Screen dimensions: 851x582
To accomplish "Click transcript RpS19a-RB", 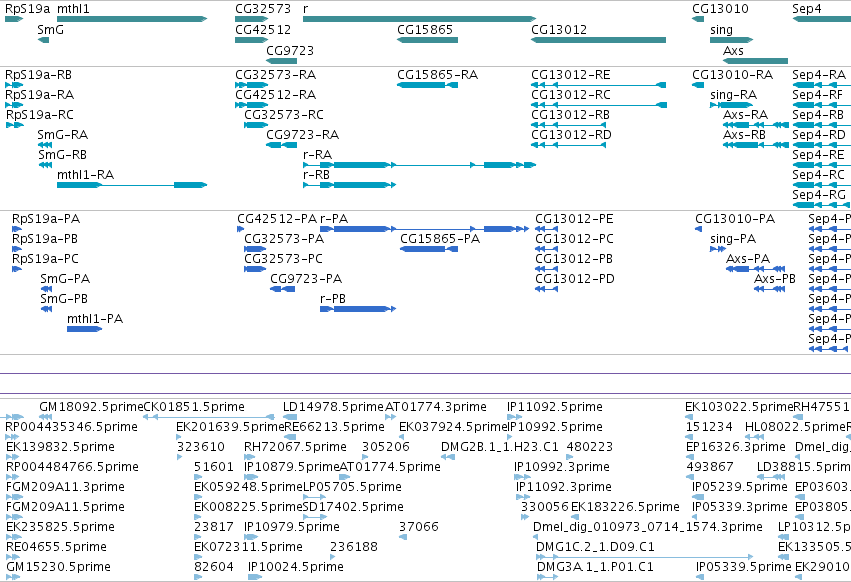I will tap(39, 75).
